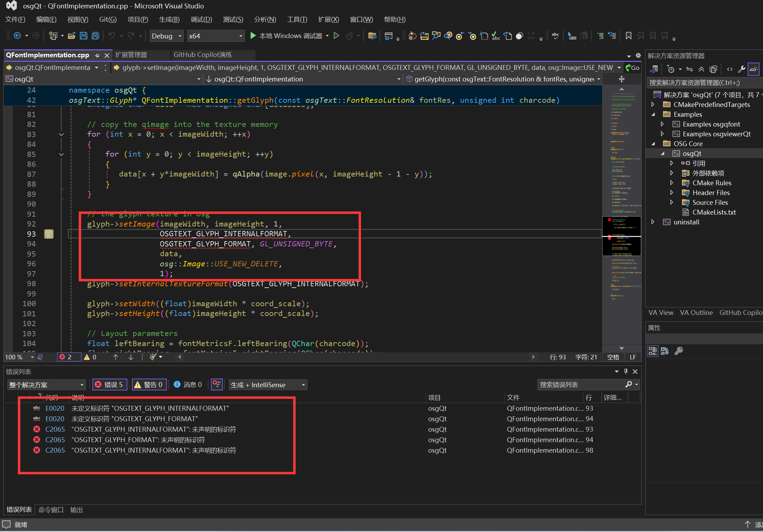
Task: Click the split editor icon above the scrollbar
Action: (622, 79)
